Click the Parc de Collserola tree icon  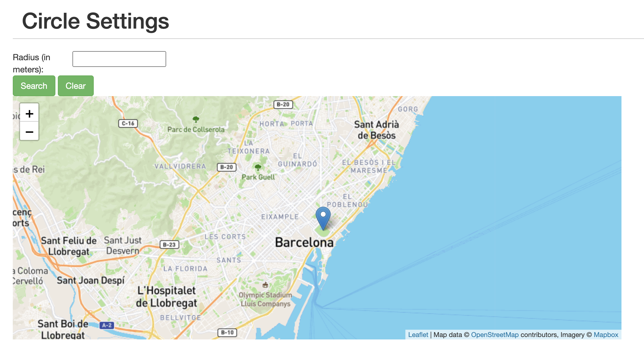point(196,119)
